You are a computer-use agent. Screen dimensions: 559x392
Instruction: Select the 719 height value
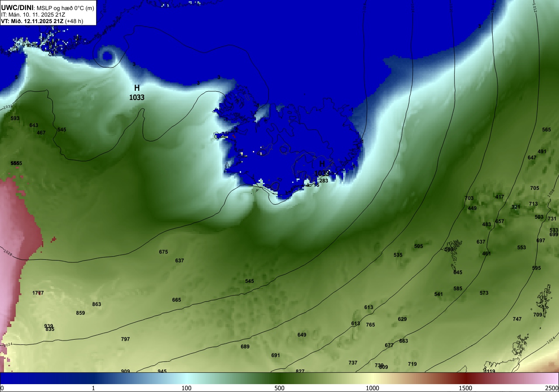(x=412, y=364)
